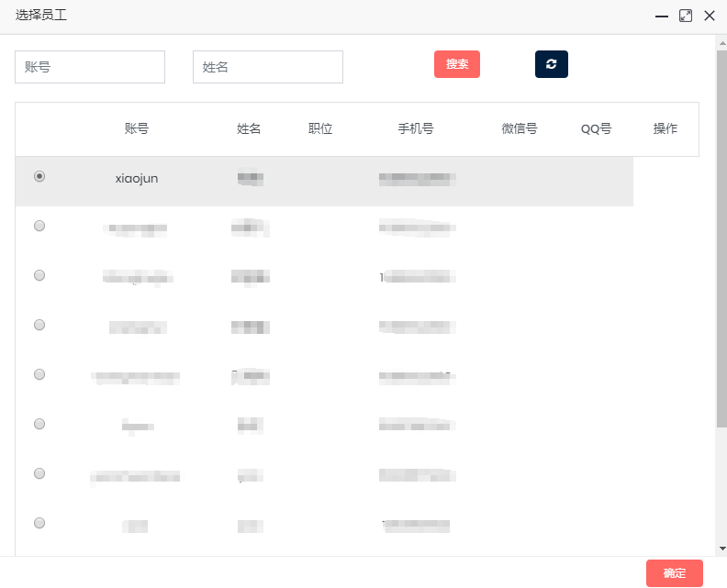727x588 pixels.
Task: Click the xiaojun account name cell
Action: point(137,179)
